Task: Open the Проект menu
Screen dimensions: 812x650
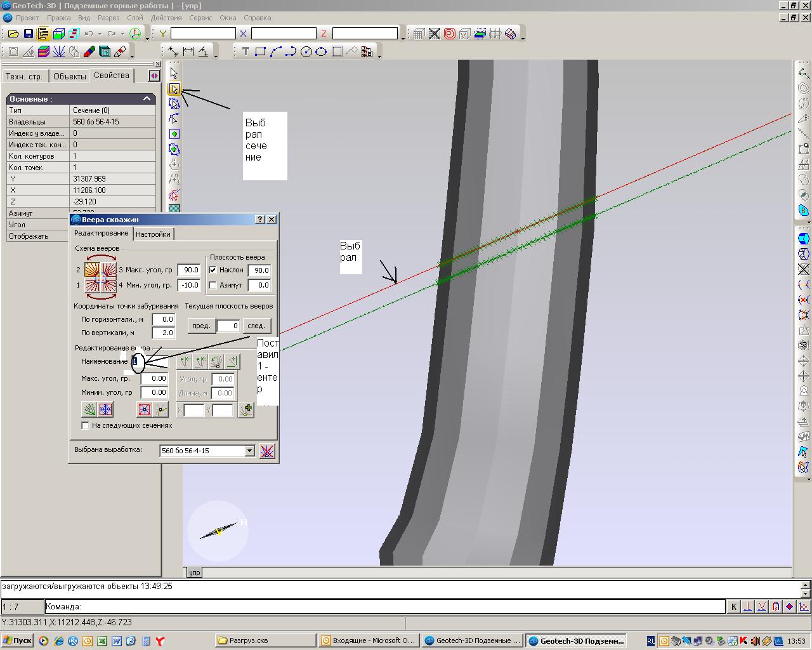Action: tap(27, 18)
